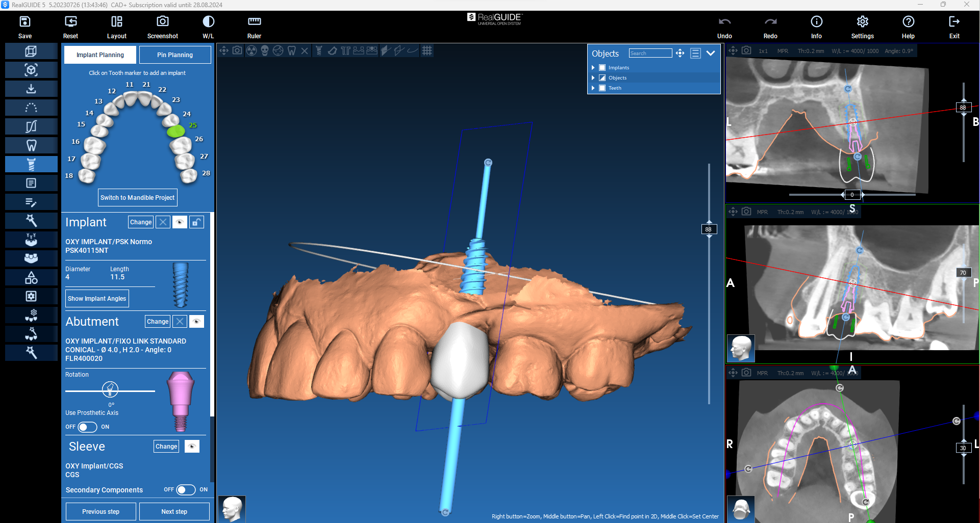Screen dimensions: 980x523
Task: Toggle the Objects checkbox in Objects panel
Action: [x=602, y=78]
